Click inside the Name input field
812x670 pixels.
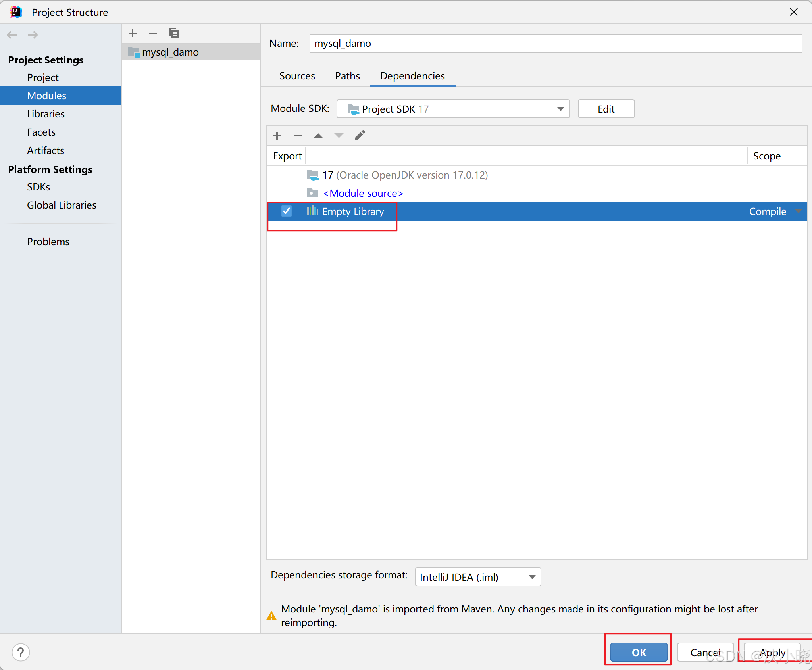pos(555,44)
